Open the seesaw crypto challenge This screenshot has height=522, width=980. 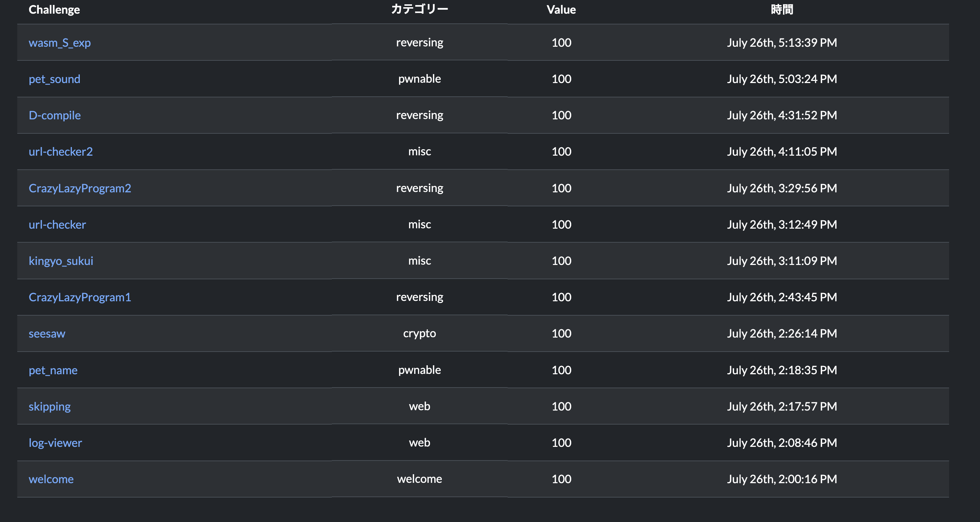tap(47, 333)
